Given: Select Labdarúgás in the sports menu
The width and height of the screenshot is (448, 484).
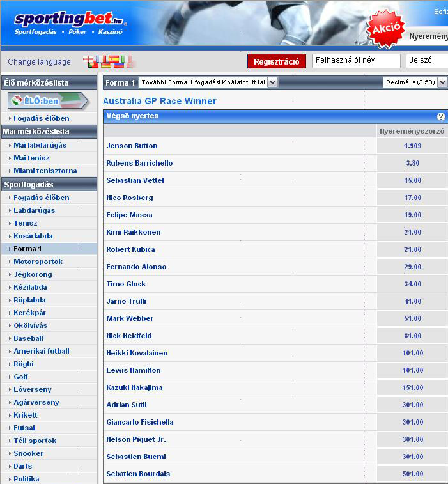Looking at the screenshot, I should click(x=35, y=210).
